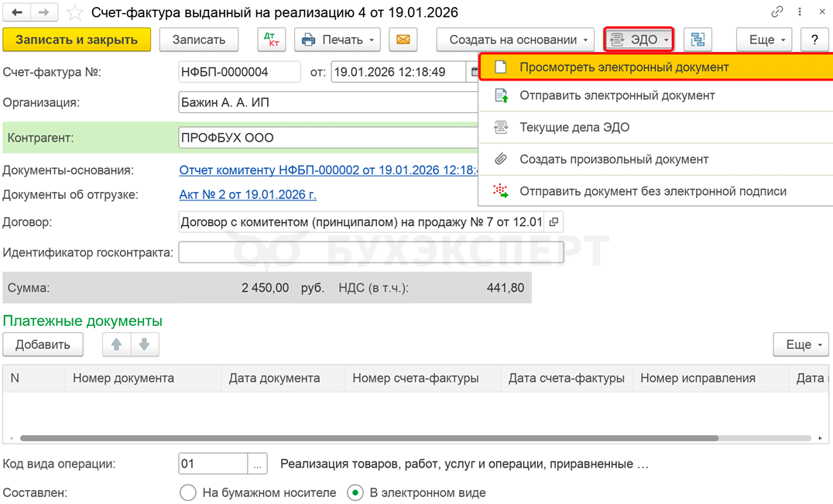Click Записать и закрыть button
Screen dimensions: 833x504
coord(77,39)
